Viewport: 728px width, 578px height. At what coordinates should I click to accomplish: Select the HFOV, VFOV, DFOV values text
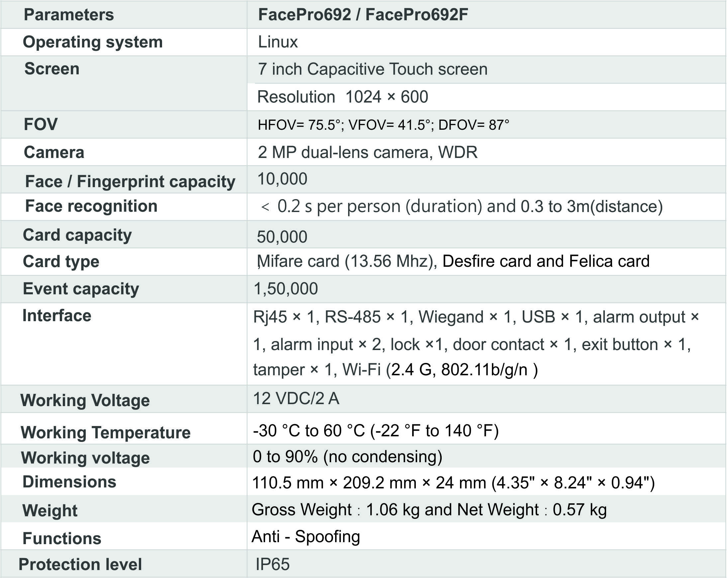tap(383, 125)
